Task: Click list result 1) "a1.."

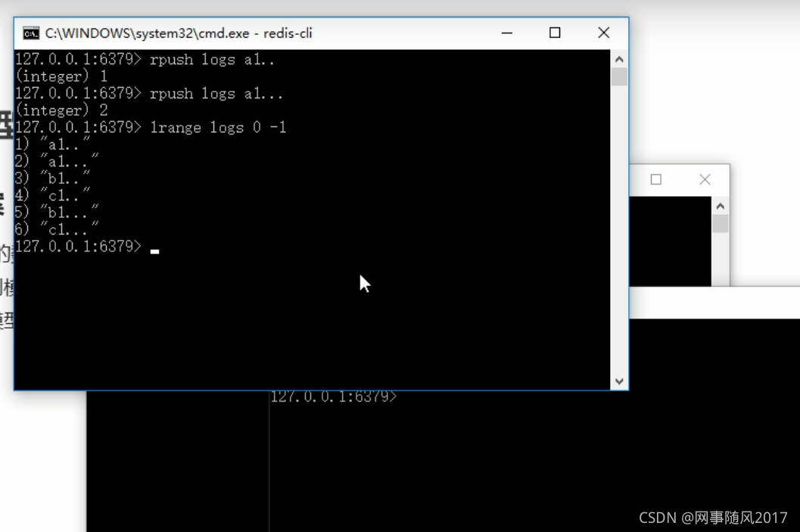Action: pyautogui.click(x=52, y=145)
